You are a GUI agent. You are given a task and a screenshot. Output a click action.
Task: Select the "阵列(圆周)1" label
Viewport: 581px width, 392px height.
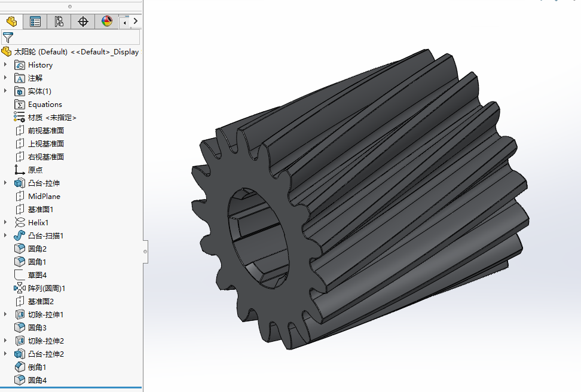[47, 288]
